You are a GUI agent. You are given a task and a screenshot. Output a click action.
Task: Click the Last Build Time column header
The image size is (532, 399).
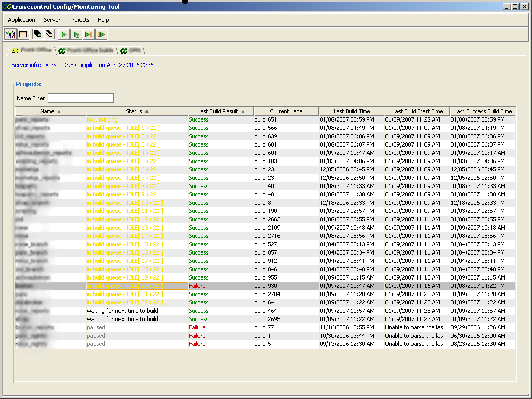[352, 111]
